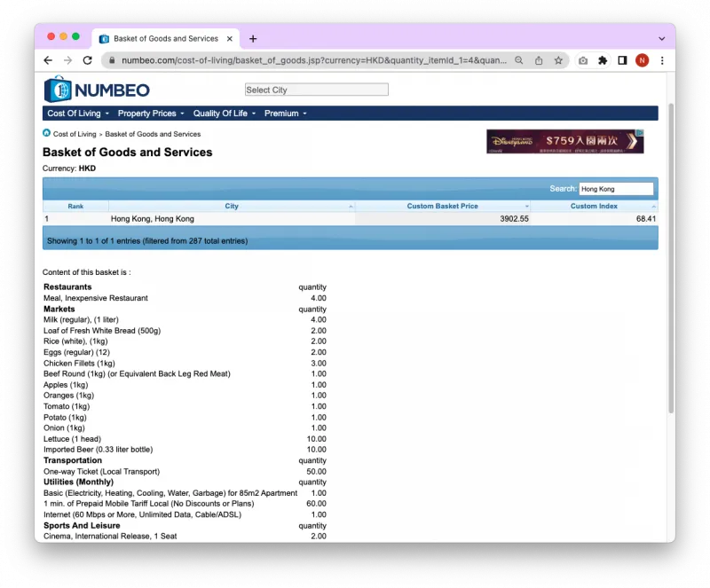Click the camera screenshot extension icon
Viewport: 710px width, 588px height.
tap(583, 60)
